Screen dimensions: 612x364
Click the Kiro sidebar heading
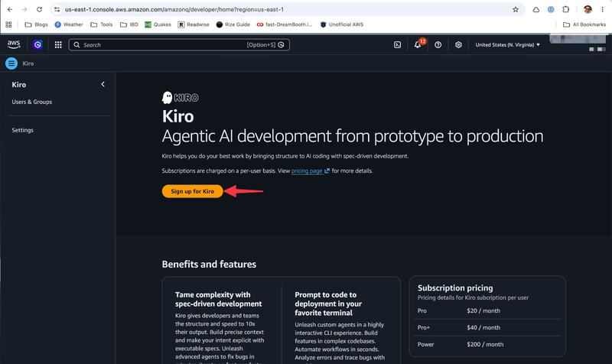pos(18,85)
